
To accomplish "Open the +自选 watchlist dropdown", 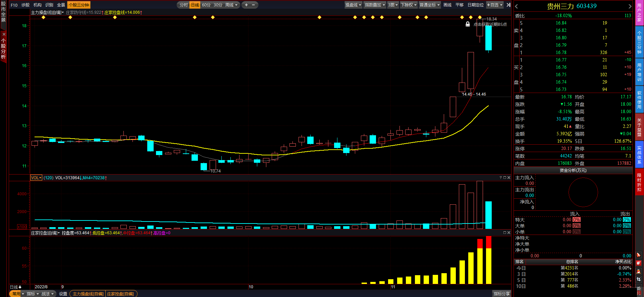I will click(495, 5).
